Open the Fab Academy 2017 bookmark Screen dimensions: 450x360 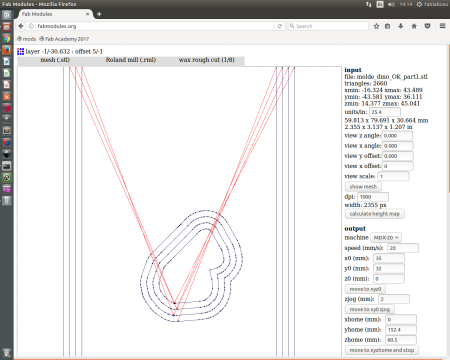(x=64, y=39)
